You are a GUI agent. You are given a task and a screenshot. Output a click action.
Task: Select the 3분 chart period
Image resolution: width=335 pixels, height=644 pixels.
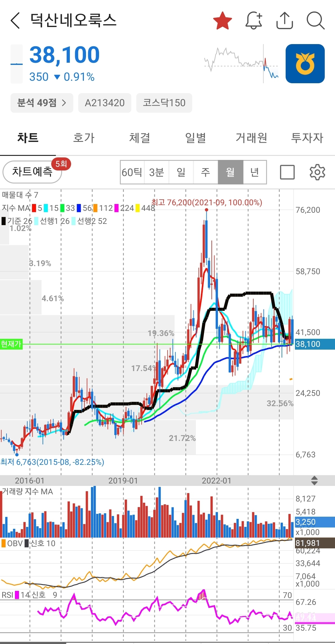coord(156,172)
